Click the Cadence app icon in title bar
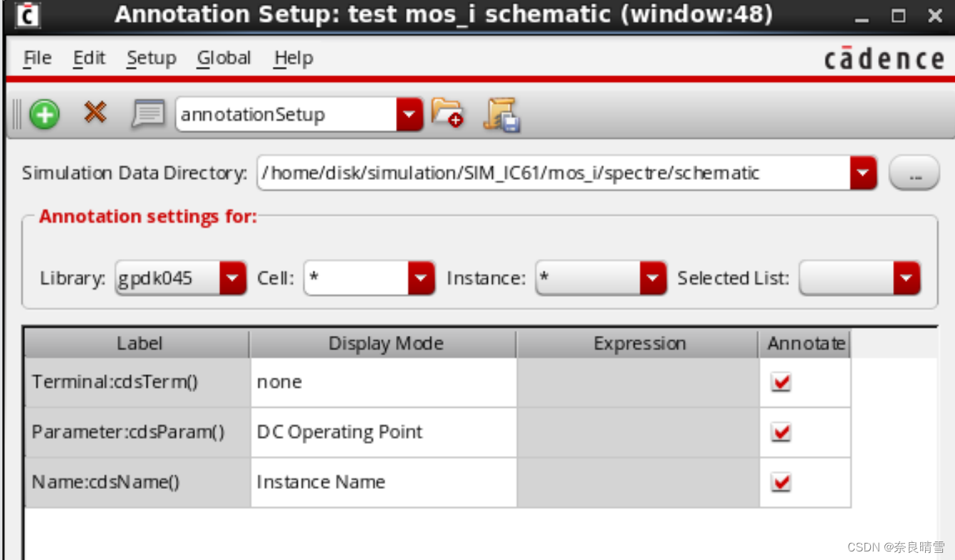The height and width of the screenshot is (560, 955). (27, 14)
